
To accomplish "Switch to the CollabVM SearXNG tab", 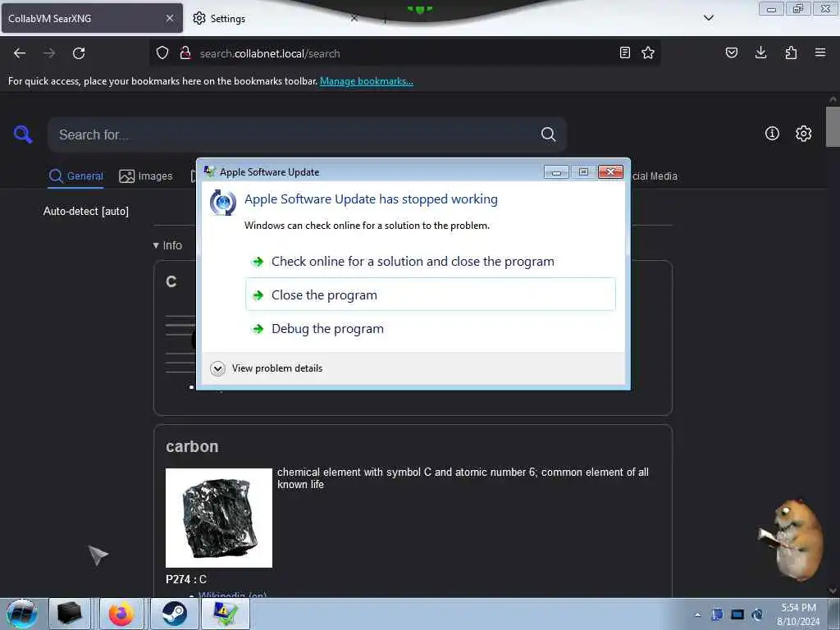I will [92, 18].
